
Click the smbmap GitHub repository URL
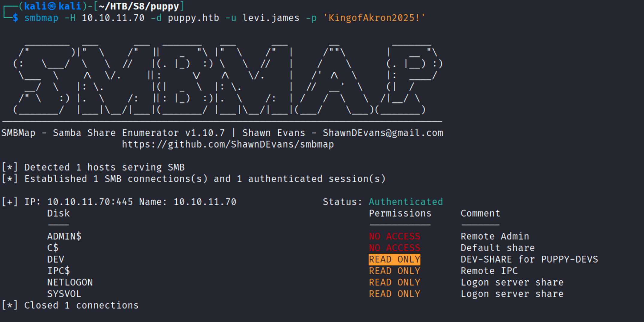click(228, 144)
